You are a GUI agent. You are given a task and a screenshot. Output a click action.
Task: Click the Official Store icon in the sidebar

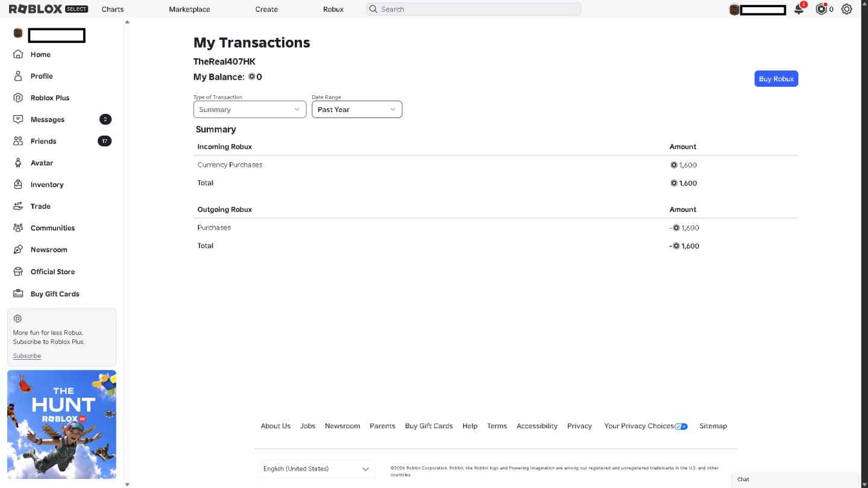18,272
